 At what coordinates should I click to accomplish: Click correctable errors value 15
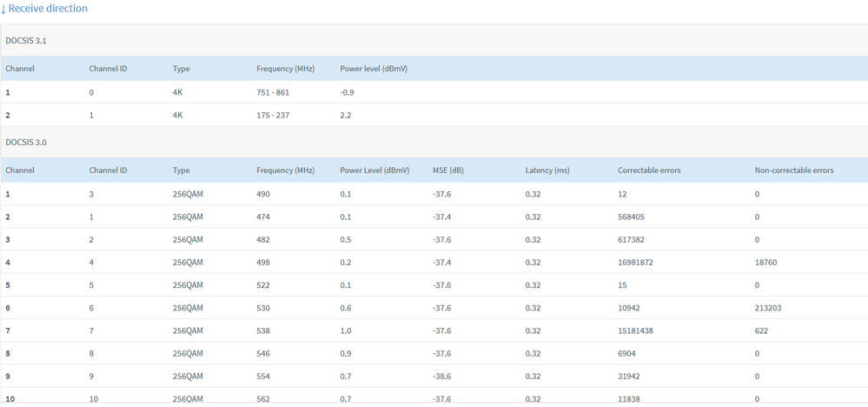click(x=622, y=285)
